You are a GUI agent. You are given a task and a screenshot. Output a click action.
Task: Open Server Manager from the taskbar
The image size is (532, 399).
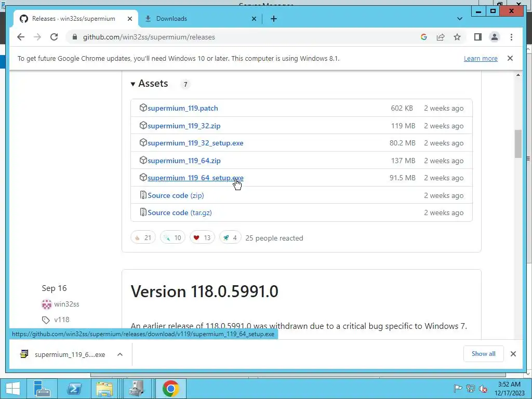[42, 389]
